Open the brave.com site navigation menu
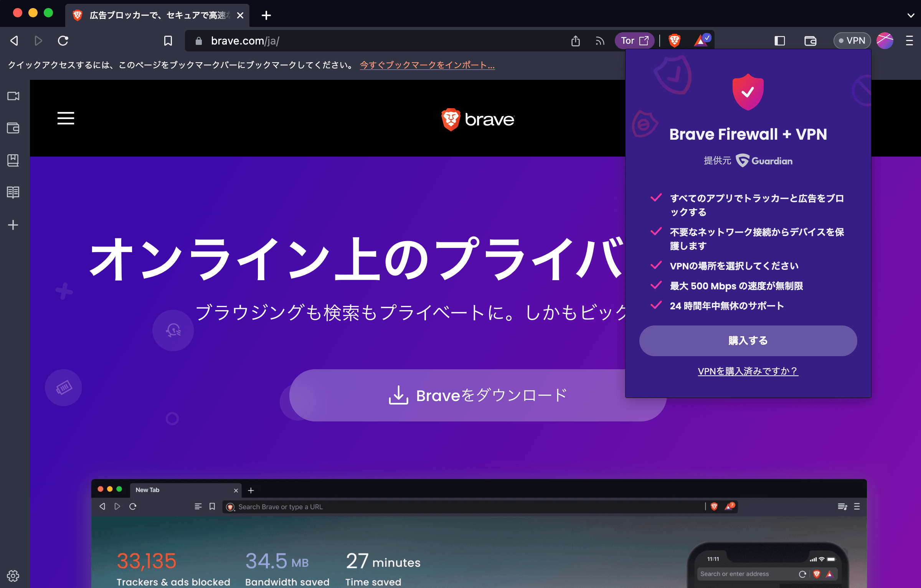The height and width of the screenshot is (588, 921). [66, 119]
